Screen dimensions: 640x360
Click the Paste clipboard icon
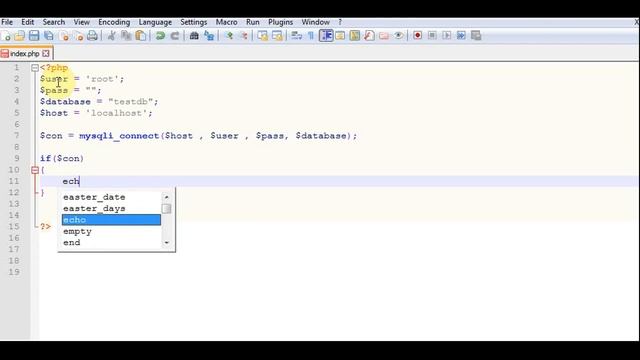(x=141, y=36)
